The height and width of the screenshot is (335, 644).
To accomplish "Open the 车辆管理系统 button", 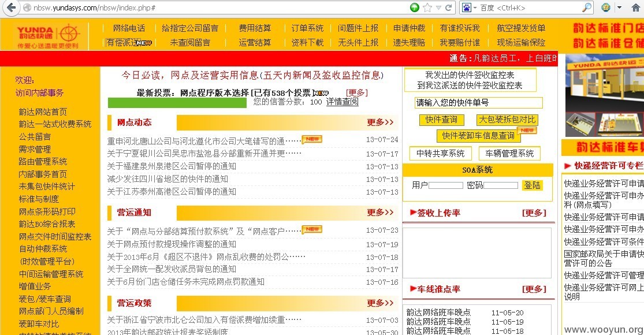I will (x=509, y=154).
